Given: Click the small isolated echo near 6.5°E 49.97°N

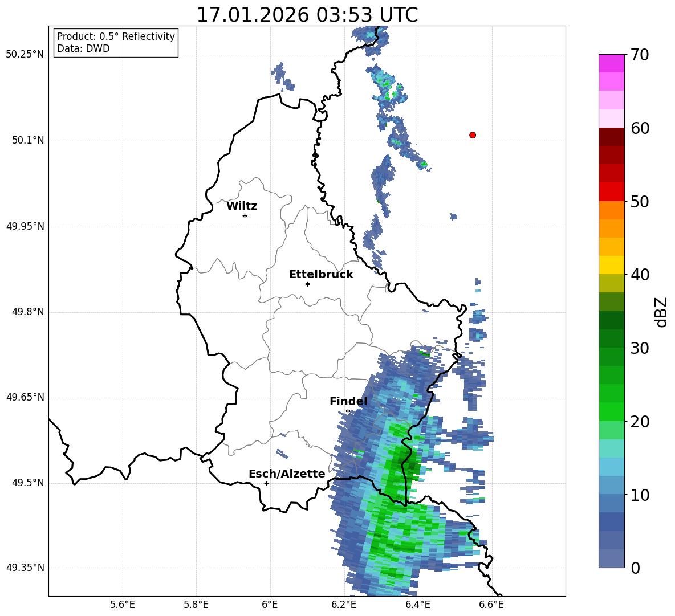Looking at the screenshot, I should 453,217.
